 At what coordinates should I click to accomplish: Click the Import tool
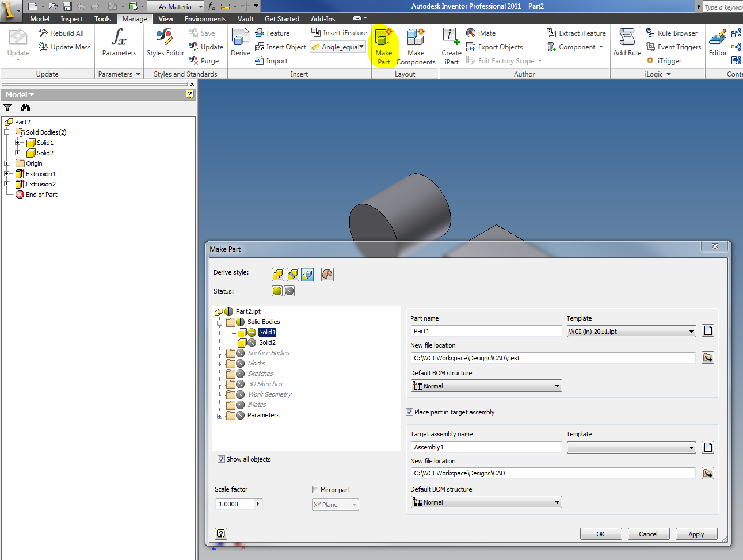click(271, 60)
